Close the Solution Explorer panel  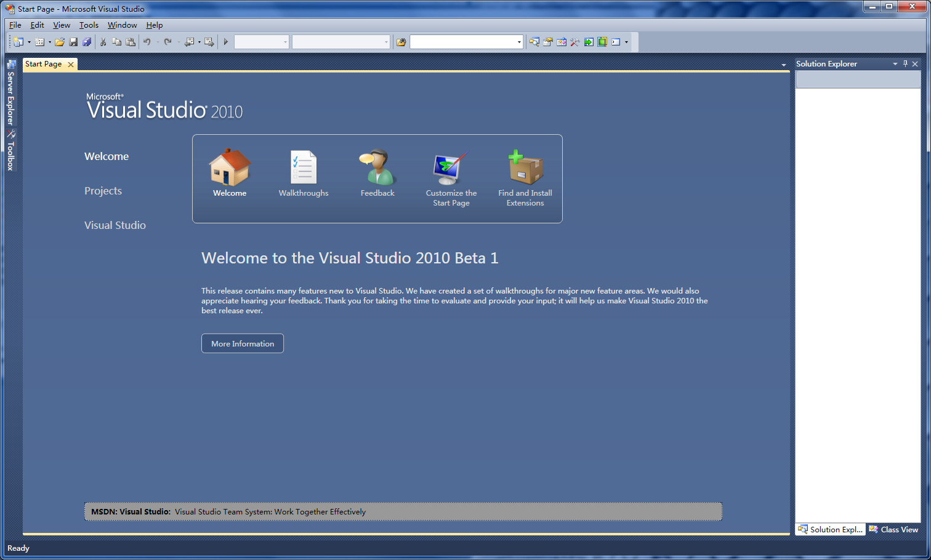coord(915,64)
